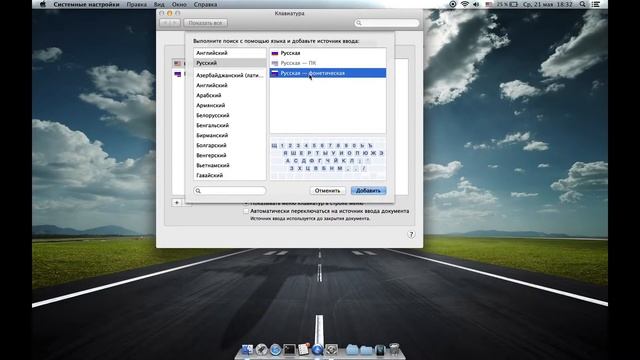Select Болгарский in the language list
The image size is (640, 360).
(x=230, y=145)
